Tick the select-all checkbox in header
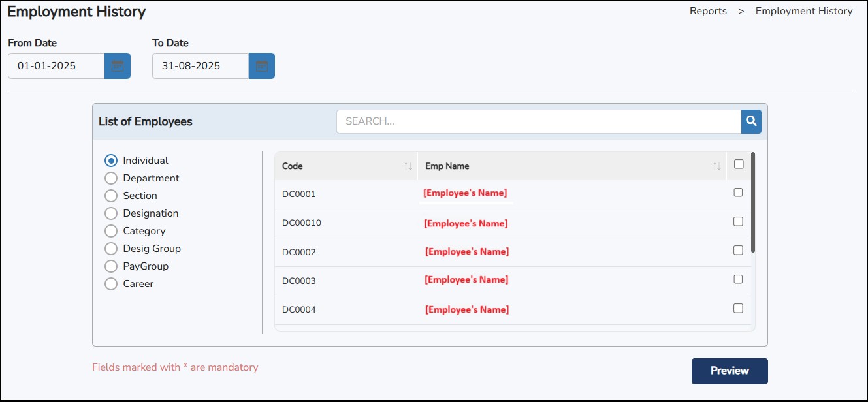868x402 pixels. (739, 164)
